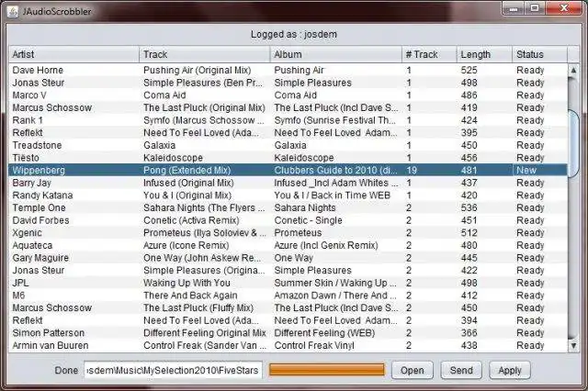Click the Send button

click(461, 370)
